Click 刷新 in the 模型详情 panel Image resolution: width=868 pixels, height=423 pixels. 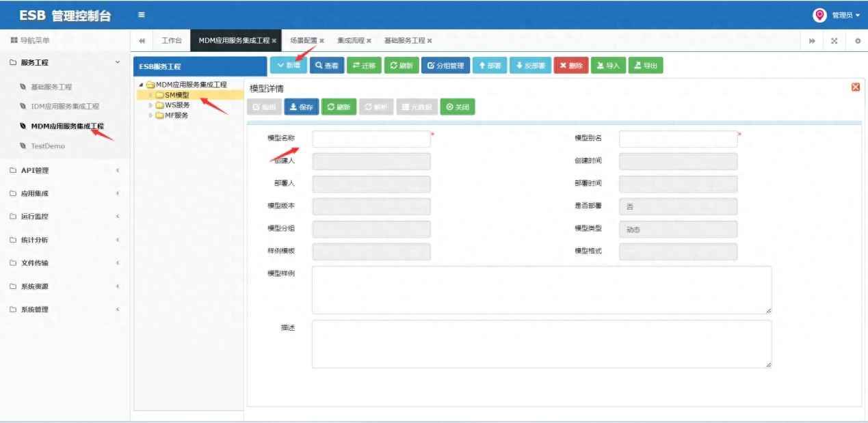339,107
